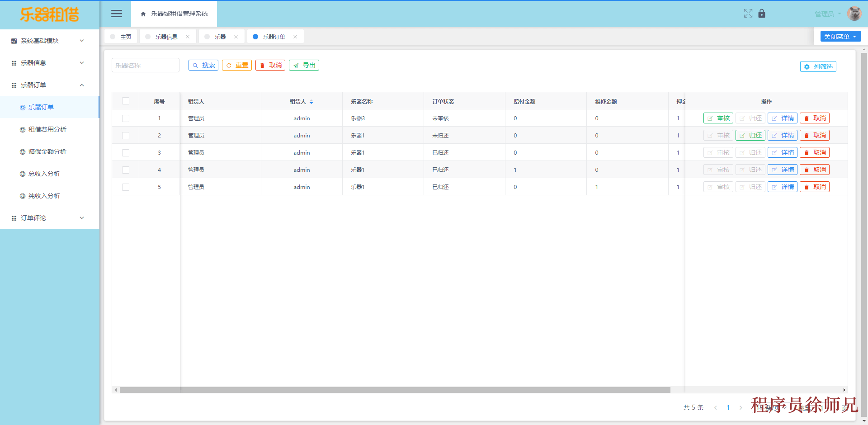The image size is (868, 425).
Task: Click the fullscreen expand icon in top bar
Action: coord(748,14)
